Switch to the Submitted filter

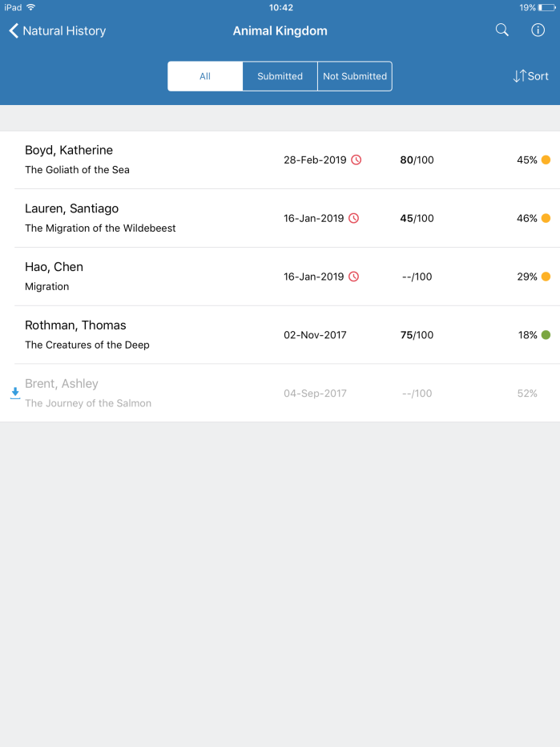[x=280, y=76]
